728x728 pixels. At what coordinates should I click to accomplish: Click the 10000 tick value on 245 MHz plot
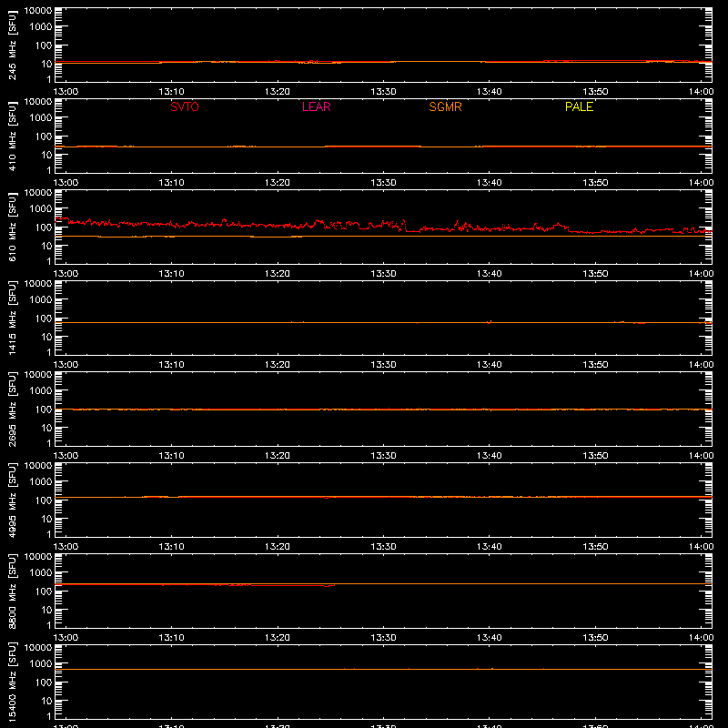(x=38, y=11)
